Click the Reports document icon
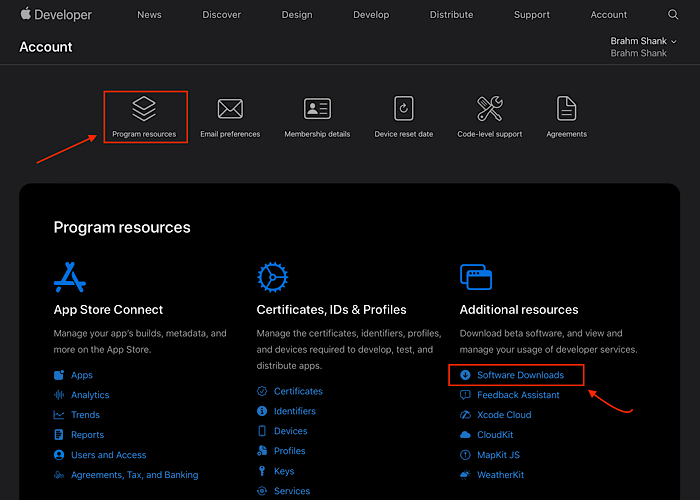The image size is (700, 500). [x=58, y=435]
